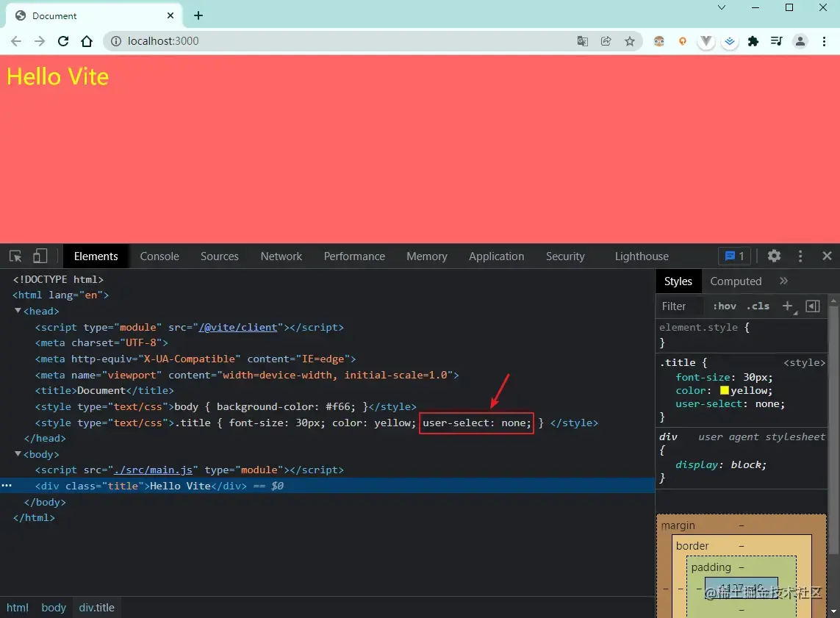
Task: Open the ./src/main.js script link
Action: point(153,470)
